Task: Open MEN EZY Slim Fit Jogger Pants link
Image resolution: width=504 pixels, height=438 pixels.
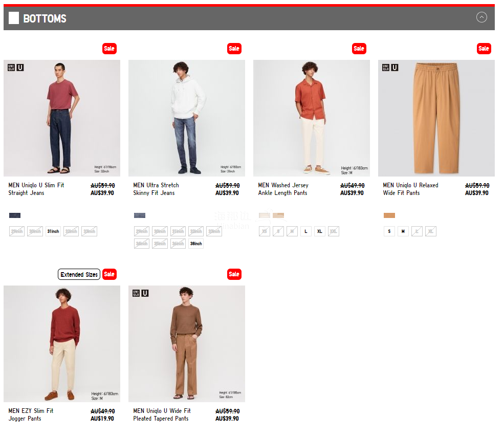Action: click(31, 414)
